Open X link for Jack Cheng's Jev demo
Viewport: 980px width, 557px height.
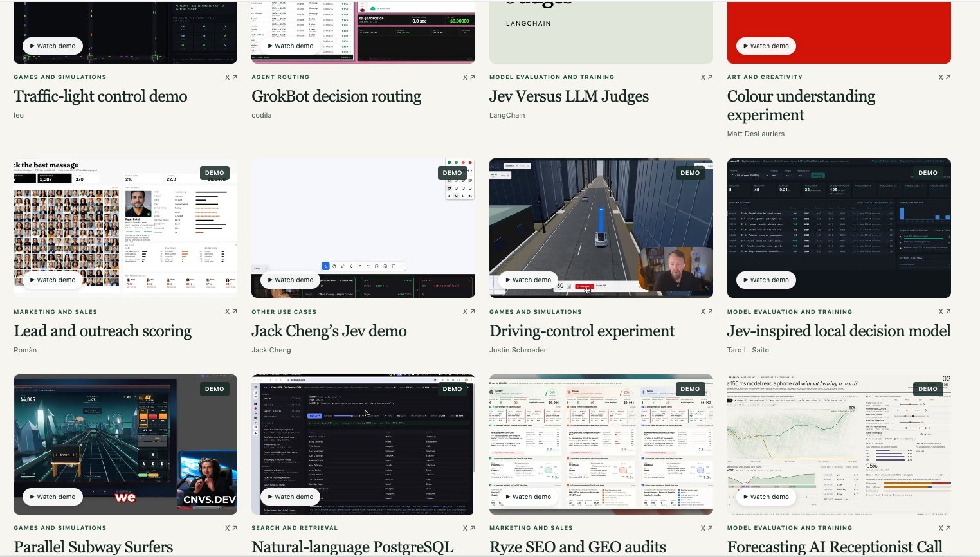(x=469, y=311)
